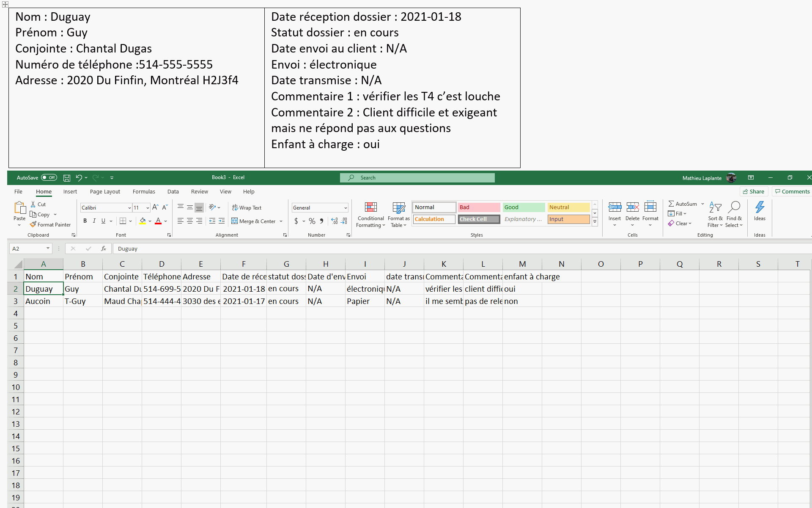812x508 pixels.
Task: Toggle the AutoSave switch
Action: coord(49,178)
